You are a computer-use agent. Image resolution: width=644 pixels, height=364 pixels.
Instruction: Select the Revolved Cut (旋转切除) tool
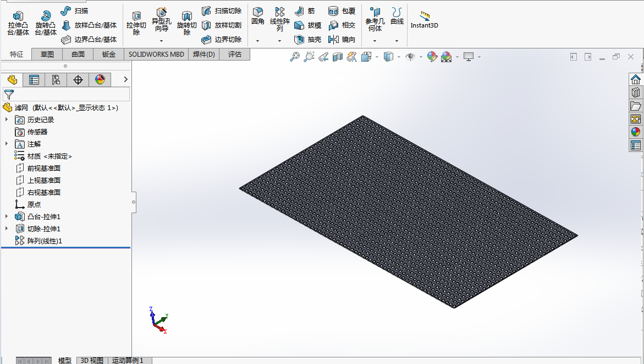coord(187,24)
